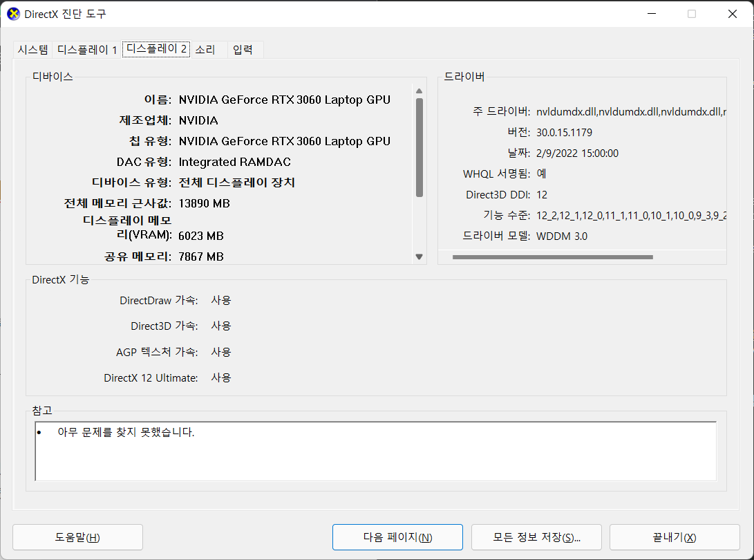Click the 도움말(H) button
Viewport: 754px width, 560px height.
tap(77, 537)
